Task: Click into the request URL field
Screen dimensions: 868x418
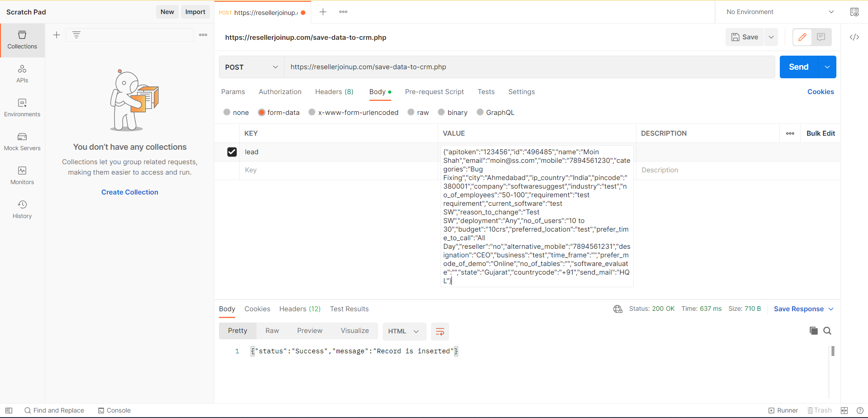Action: [529, 67]
